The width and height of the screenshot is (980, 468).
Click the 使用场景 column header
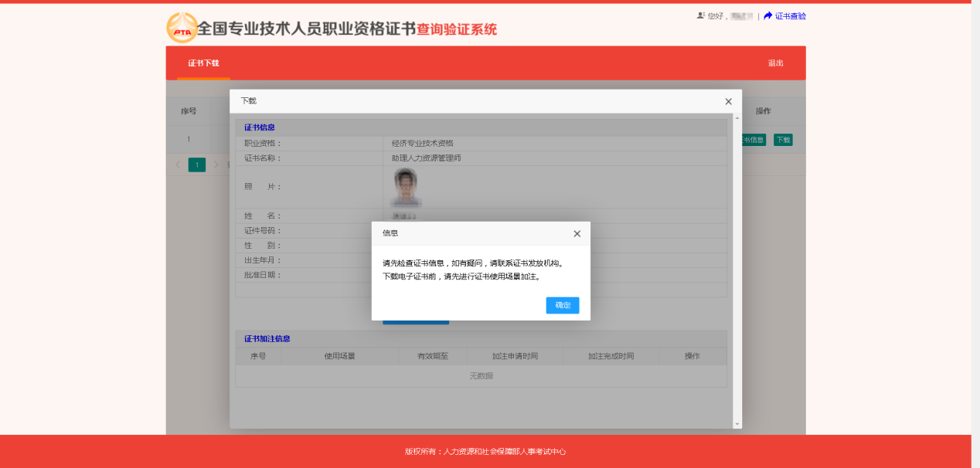(x=339, y=356)
